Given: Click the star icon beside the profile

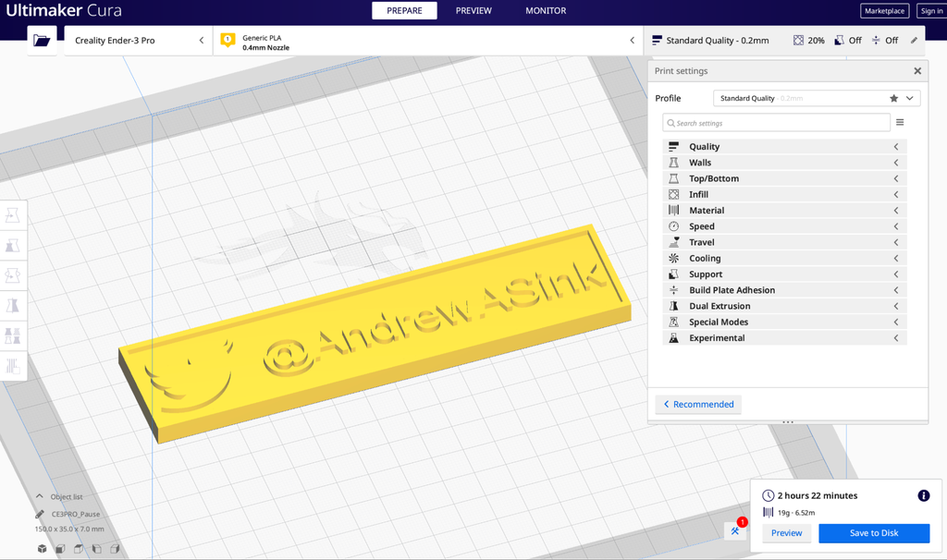Looking at the screenshot, I should pyautogui.click(x=894, y=98).
